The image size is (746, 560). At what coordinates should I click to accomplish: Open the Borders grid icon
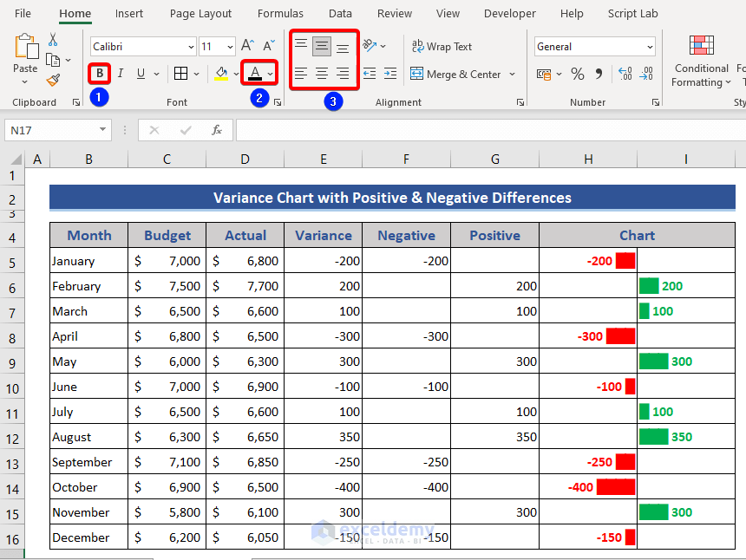tap(180, 73)
